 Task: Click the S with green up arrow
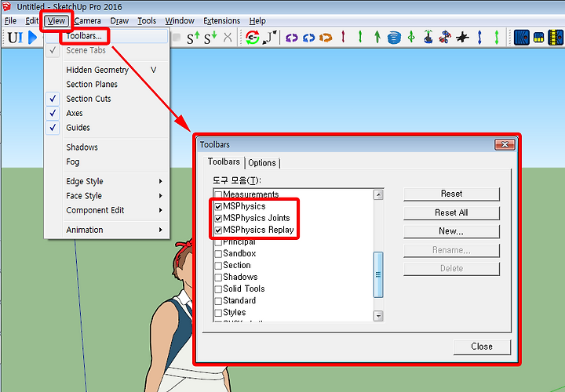[x=193, y=38]
